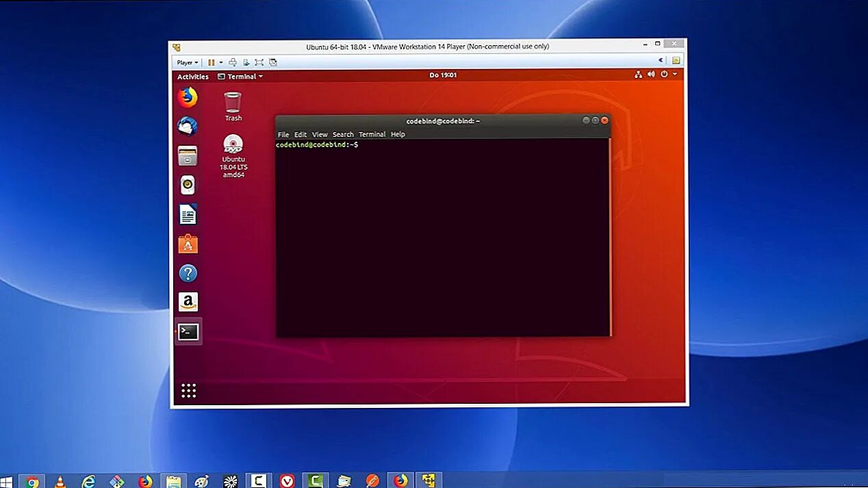868x488 pixels.
Task: Open the terminal Help menu
Action: point(398,134)
